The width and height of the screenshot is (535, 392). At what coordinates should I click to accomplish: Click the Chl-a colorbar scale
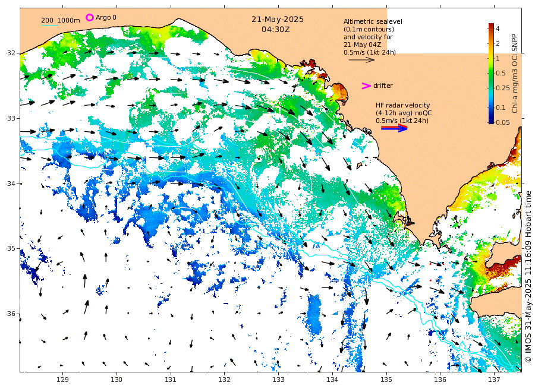click(x=491, y=73)
